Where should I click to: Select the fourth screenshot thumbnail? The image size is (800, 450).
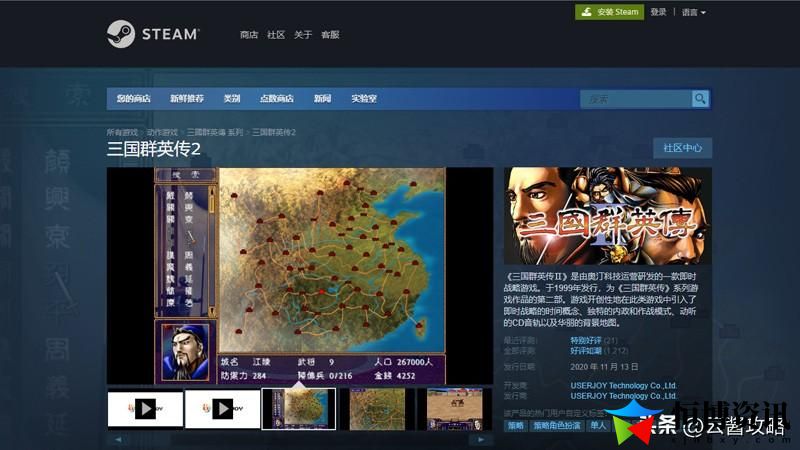[377, 409]
